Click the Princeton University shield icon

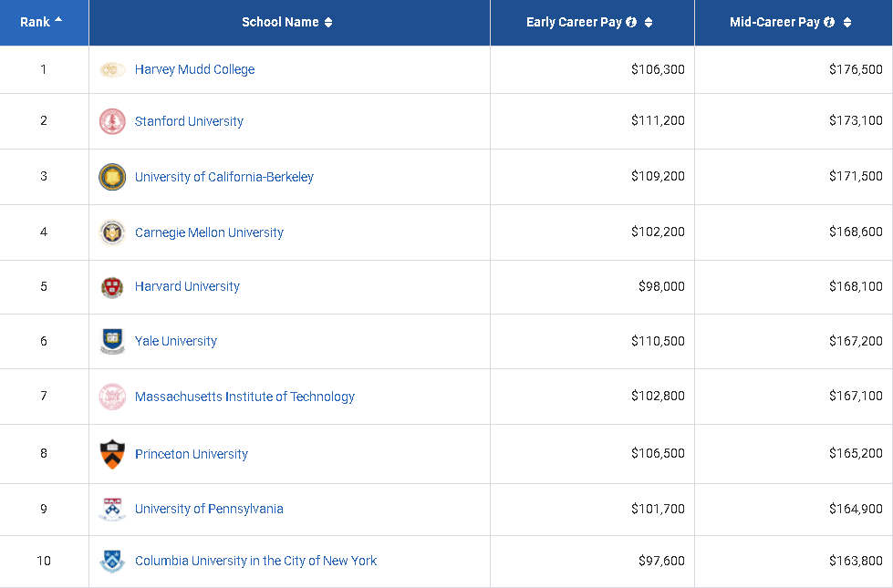click(112, 454)
